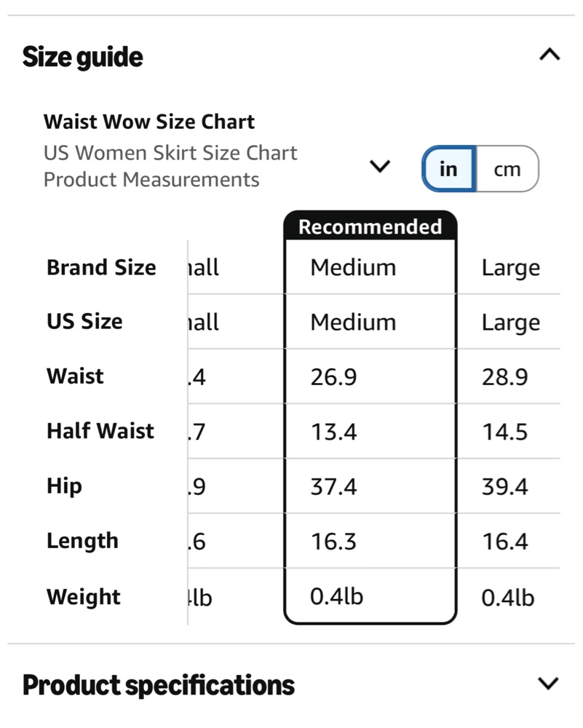Select the Recommended Medium column header

pyautogui.click(x=370, y=226)
